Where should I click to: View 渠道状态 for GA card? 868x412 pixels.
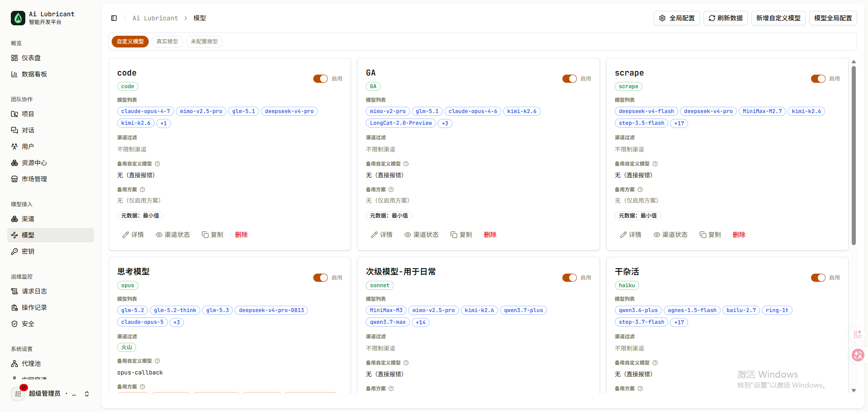click(x=421, y=235)
